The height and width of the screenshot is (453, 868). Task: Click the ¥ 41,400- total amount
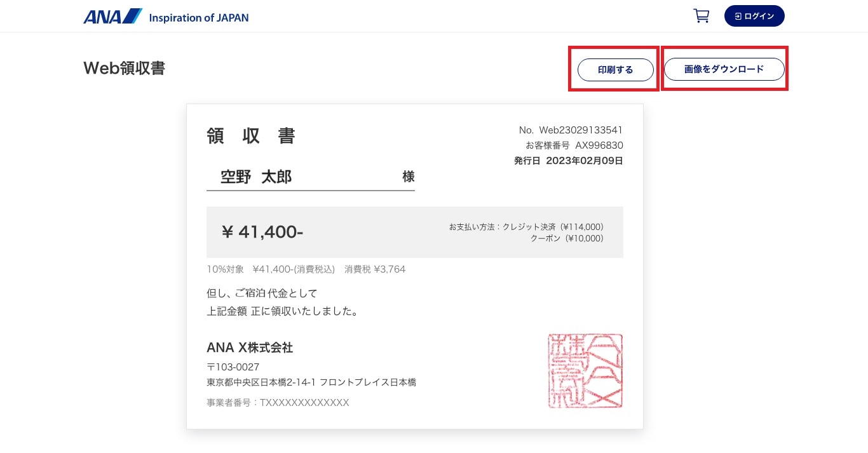[262, 232]
